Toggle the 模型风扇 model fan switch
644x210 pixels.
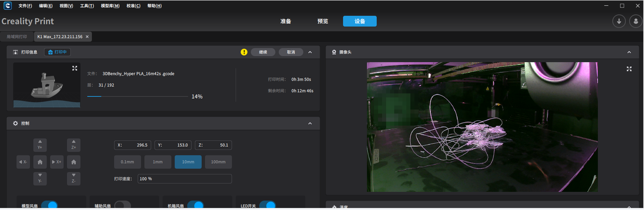coord(49,205)
